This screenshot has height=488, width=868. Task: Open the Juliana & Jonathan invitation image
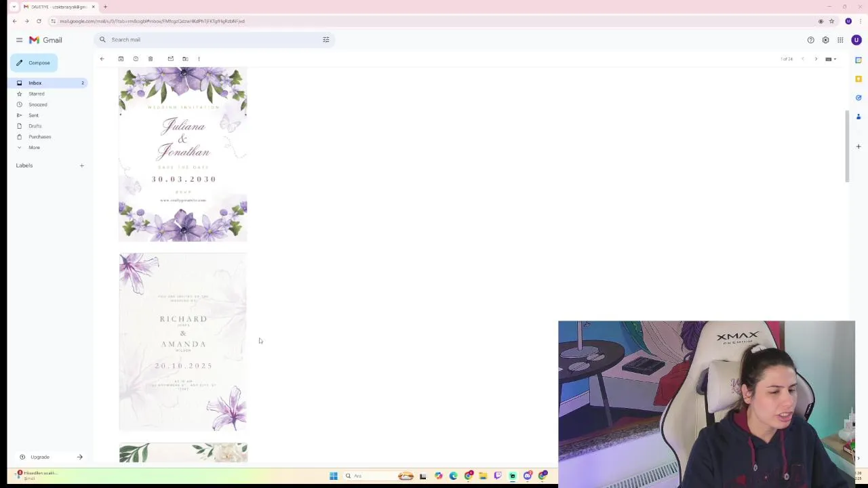(x=183, y=155)
